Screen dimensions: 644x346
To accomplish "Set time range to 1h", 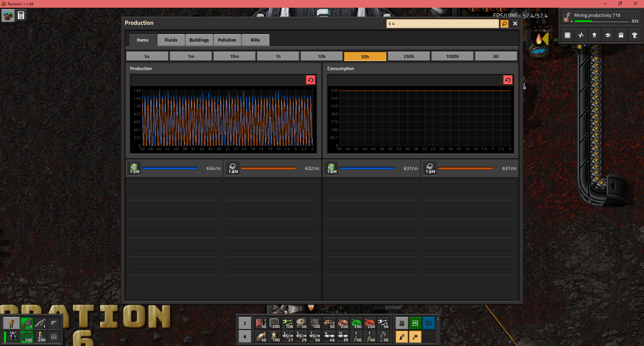I will [x=278, y=56].
